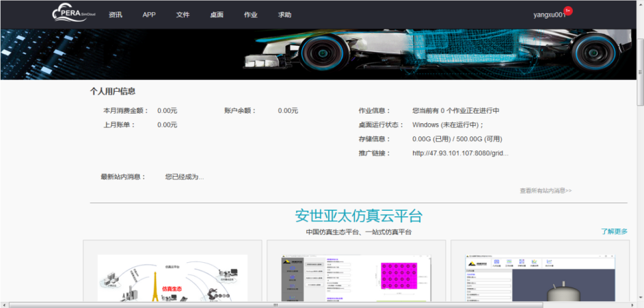Click the desktop status Windows (未在运行中)
This screenshot has height=308, width=644.
pyautogui.click(x=448, y=125)
